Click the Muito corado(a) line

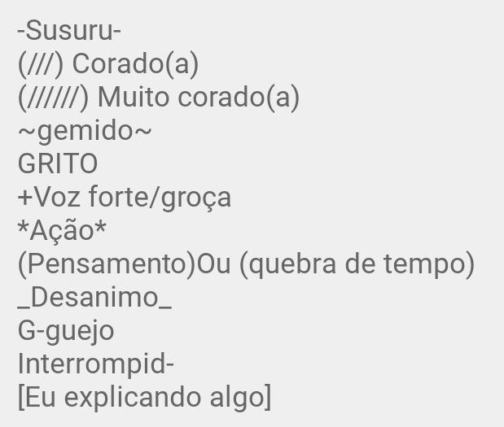(159, 98)
